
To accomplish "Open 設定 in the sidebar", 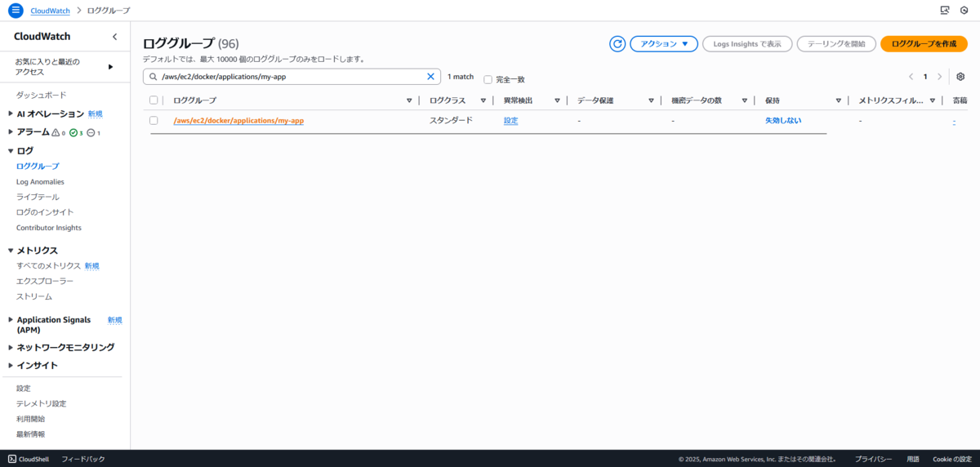I will [24, 389].
